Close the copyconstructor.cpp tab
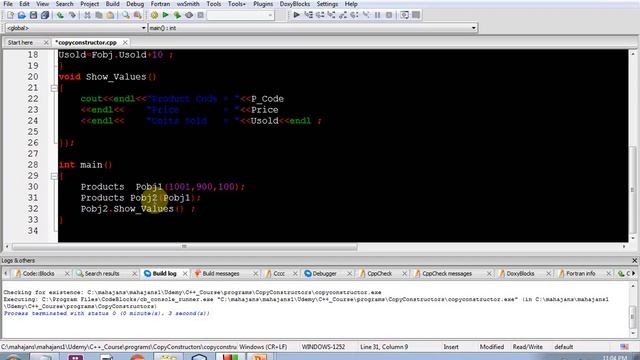 pyautogui.click(x=125, y=42)
